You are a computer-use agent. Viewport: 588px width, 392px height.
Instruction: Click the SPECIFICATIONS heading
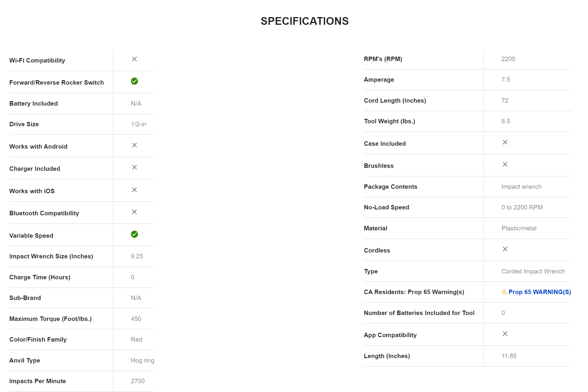click(x=304, y=21)
